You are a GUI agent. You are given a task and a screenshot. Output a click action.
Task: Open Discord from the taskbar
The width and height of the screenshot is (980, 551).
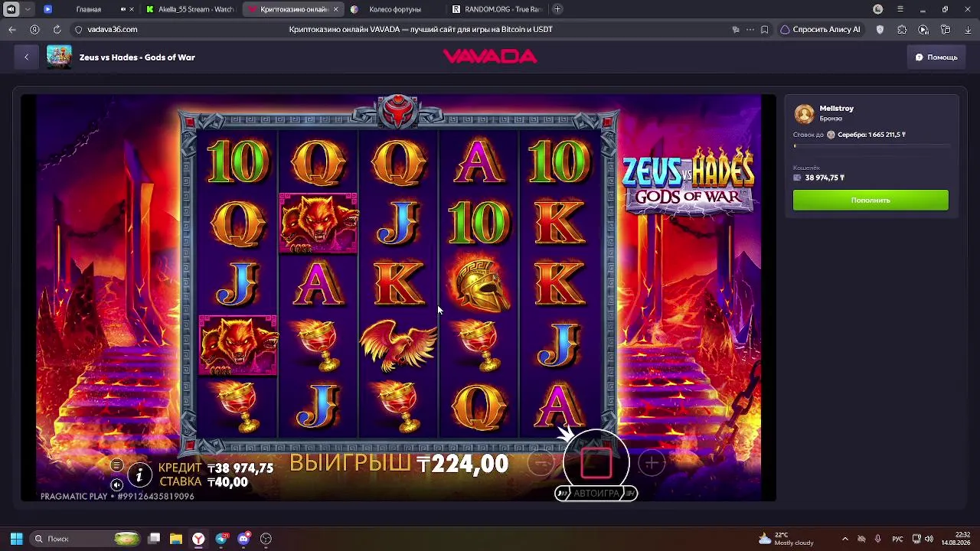pyautogui.click(x=243, y=539)
